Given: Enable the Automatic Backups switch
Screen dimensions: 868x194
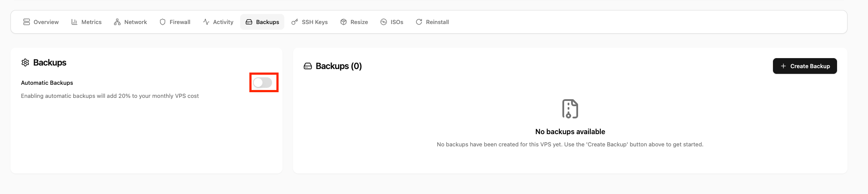Looking at the screenshot, I should (x=262, y=83).
